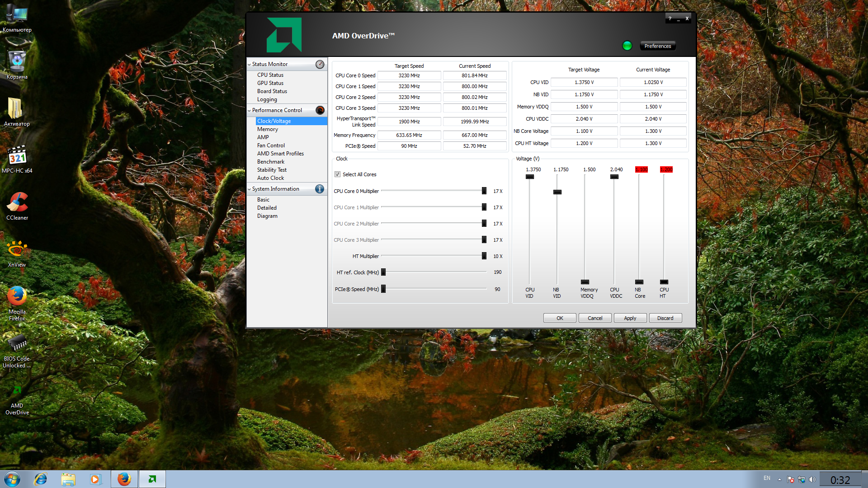Uncheck the Select All Cores checkbox

click(337, 174)
